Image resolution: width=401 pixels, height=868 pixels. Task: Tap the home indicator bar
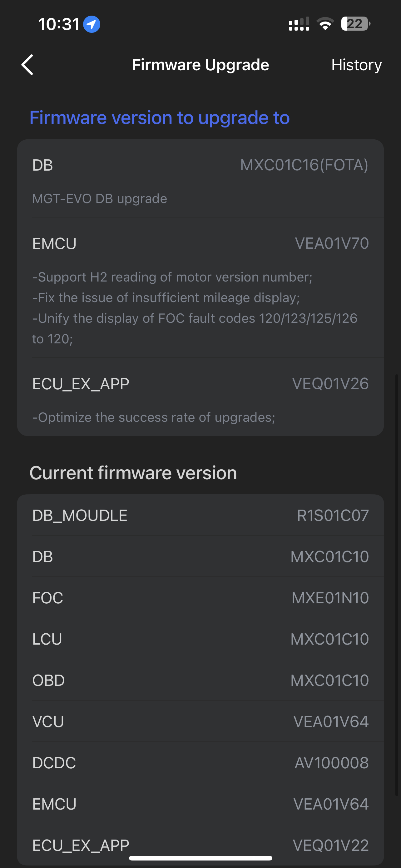click(x=200, y=858)
